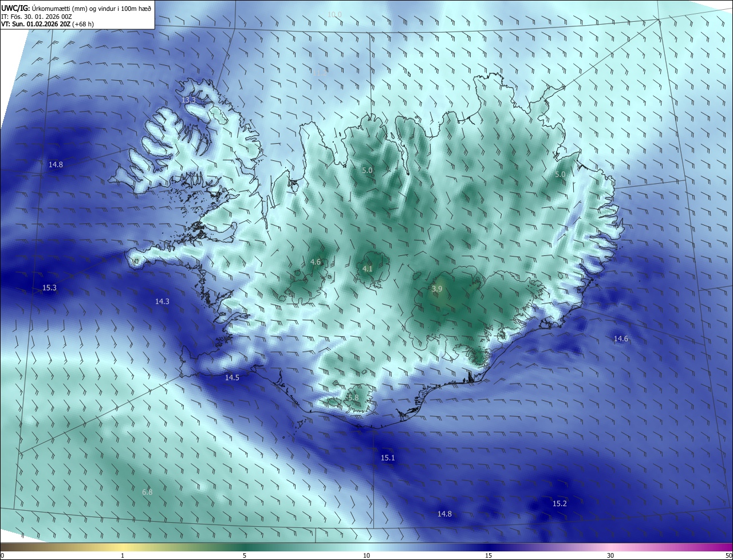Click the "6.8" value in the green area
This screenshot has height=560, width=733.
coord(147,492)
